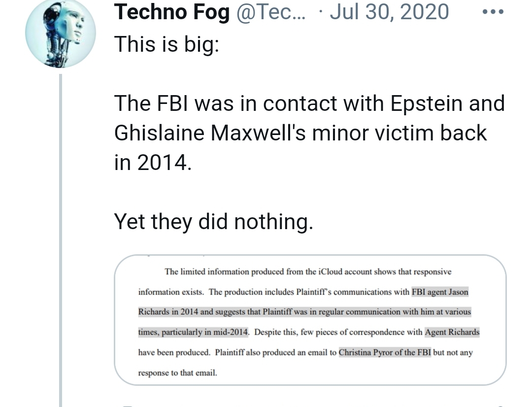This screenshot has height=407, width=532.
Task: Click the "in 2014." tweet text
Action: 152,163
